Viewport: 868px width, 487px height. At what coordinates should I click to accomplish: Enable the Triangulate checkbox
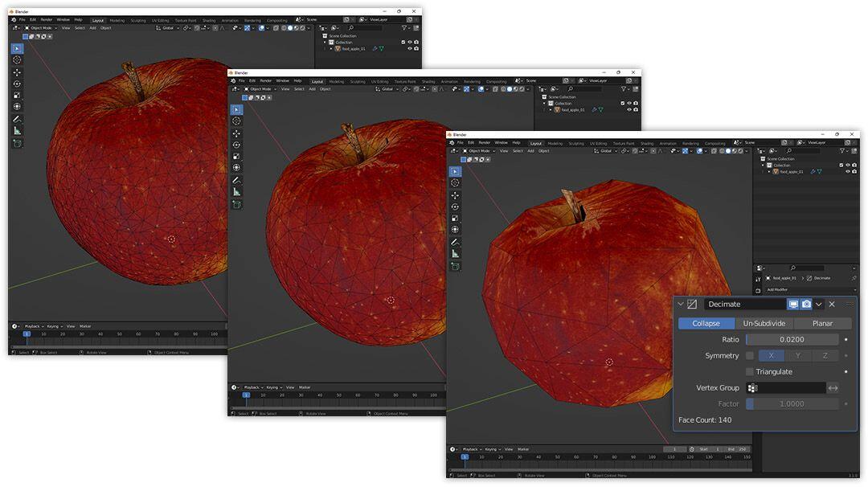pos(750,372)
